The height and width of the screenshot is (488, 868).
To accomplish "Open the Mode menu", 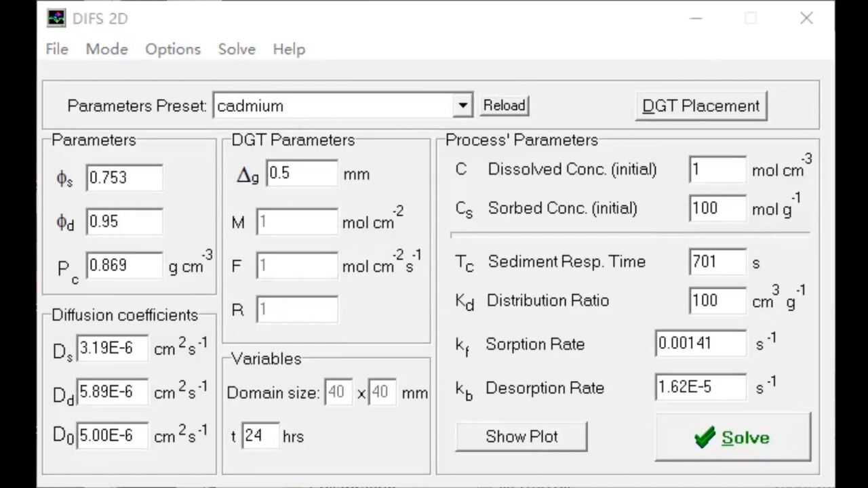I will tap(106, 49).
